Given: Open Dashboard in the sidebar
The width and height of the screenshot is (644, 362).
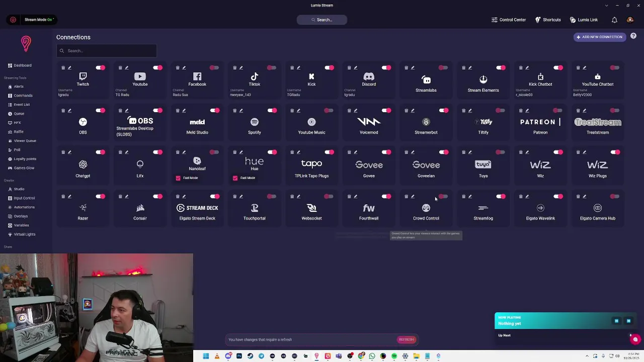Looking at the screenshot, I should pyautogui.click(x=20, y=65).
